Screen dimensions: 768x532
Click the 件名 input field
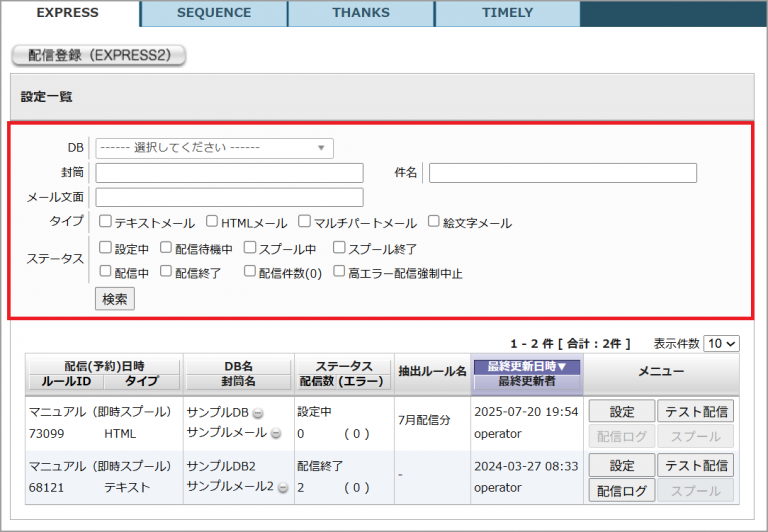pyautogui.click(x=562, y=173)
